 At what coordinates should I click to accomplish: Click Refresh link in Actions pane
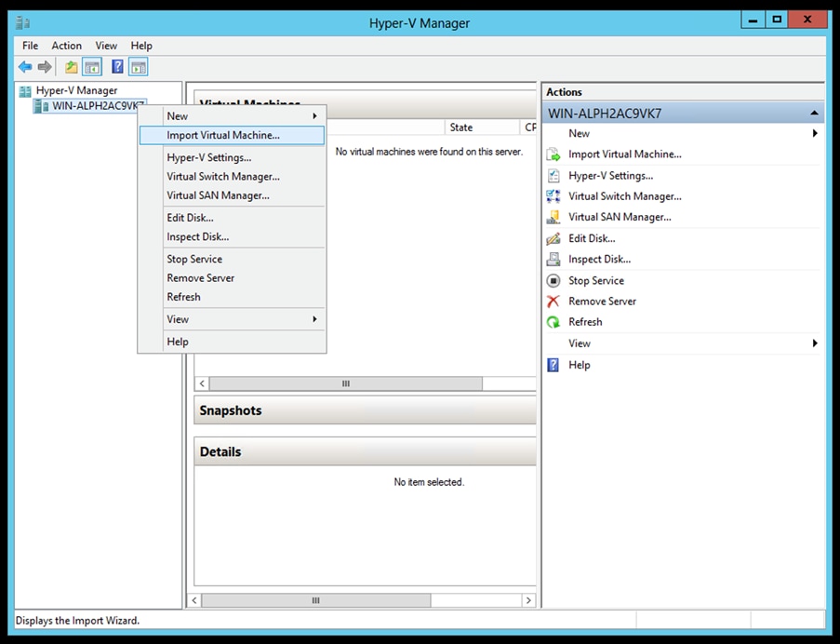pyautogui.click(x=585, y=322)
